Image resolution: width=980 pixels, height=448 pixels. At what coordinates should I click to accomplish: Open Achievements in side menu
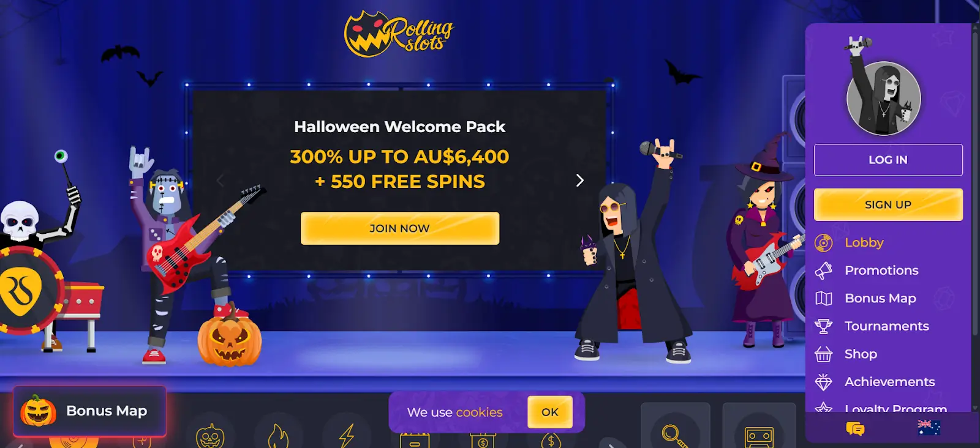[x=889, y=382]
